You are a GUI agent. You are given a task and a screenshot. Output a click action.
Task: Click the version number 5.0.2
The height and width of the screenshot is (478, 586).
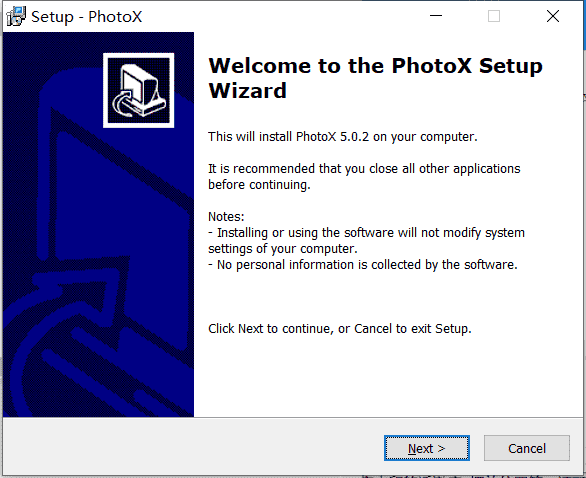click(354, 137)
